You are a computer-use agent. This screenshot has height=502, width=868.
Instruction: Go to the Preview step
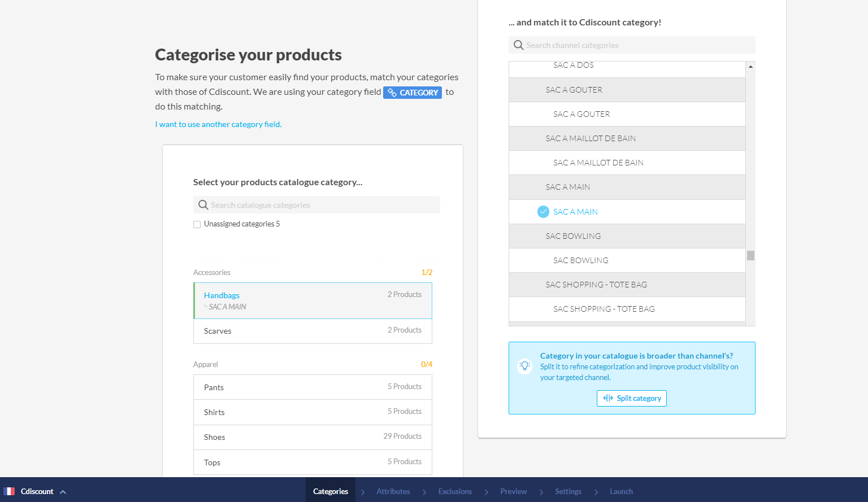point(513,491)
